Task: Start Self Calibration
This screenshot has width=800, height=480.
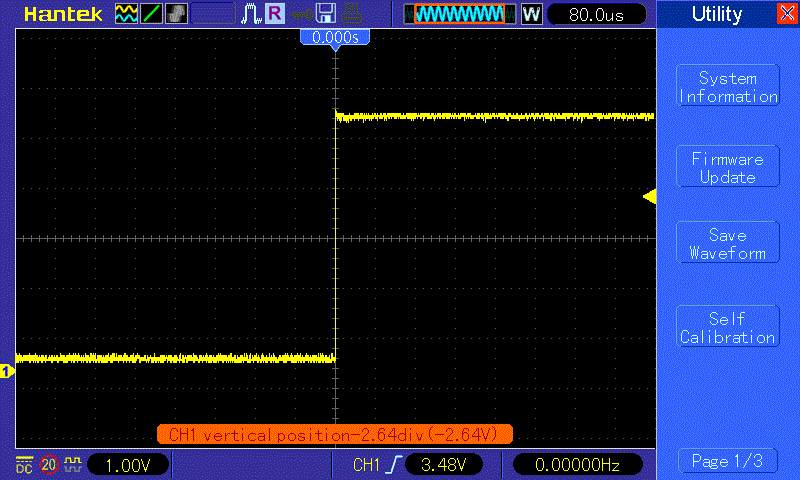Action: 727,328
